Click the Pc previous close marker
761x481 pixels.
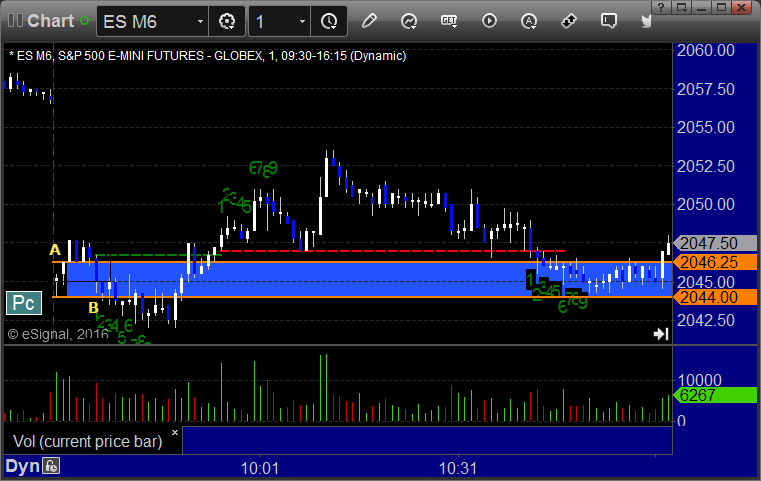(x=24, y=303)
